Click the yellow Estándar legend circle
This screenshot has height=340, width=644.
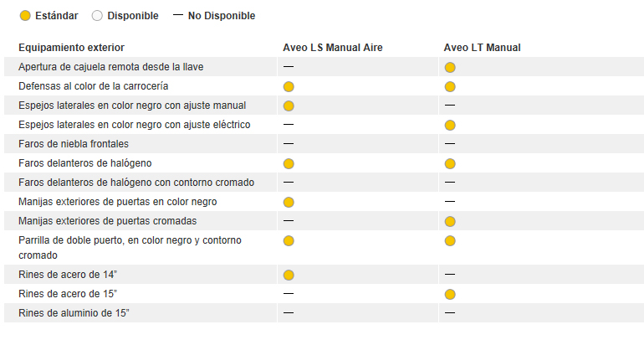(26, 16)
